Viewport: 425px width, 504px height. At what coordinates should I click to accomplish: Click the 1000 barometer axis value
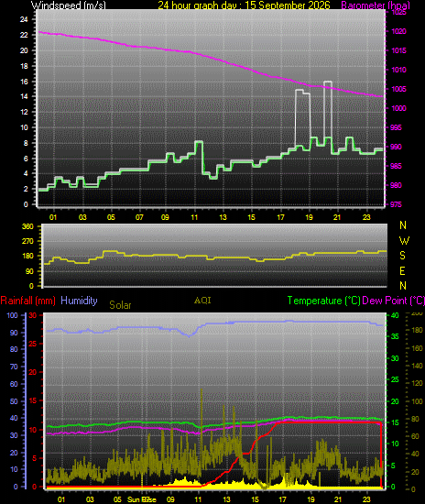click(x=398, y=108)
